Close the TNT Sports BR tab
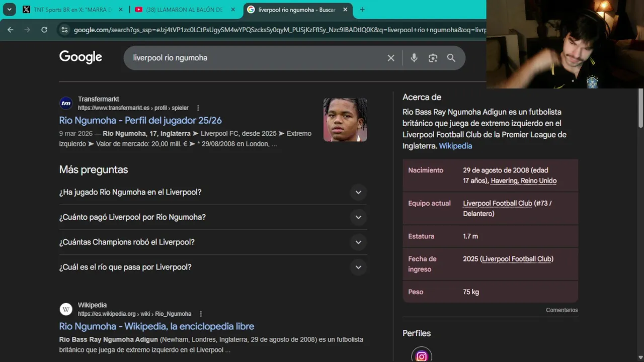The height and width of the screenshot is (362, 644). coord(121,10)
